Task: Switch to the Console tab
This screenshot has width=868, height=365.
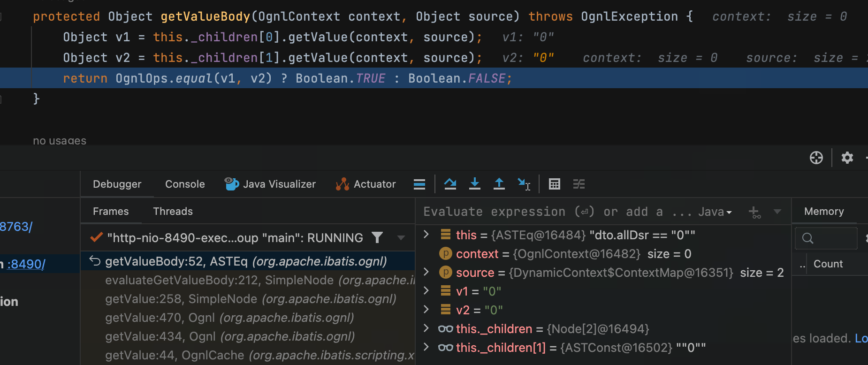Action: (185, 184)
